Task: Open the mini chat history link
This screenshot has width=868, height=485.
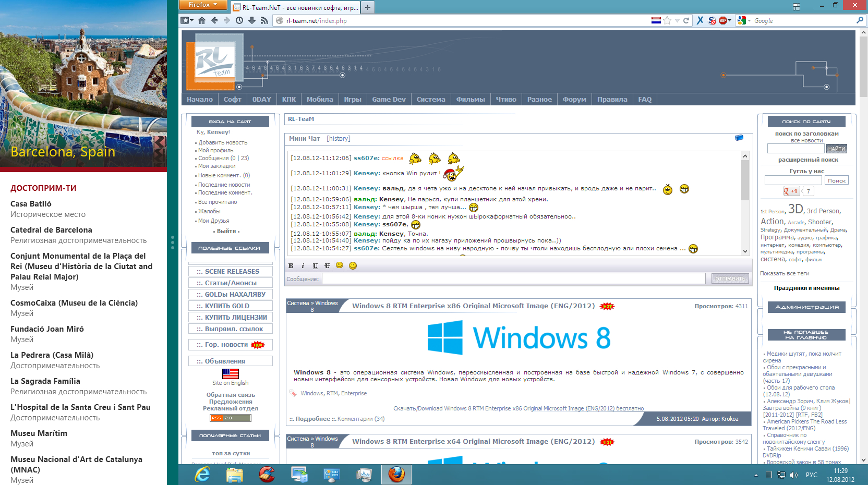Action: pyautogui.click(x=339, y=139)
